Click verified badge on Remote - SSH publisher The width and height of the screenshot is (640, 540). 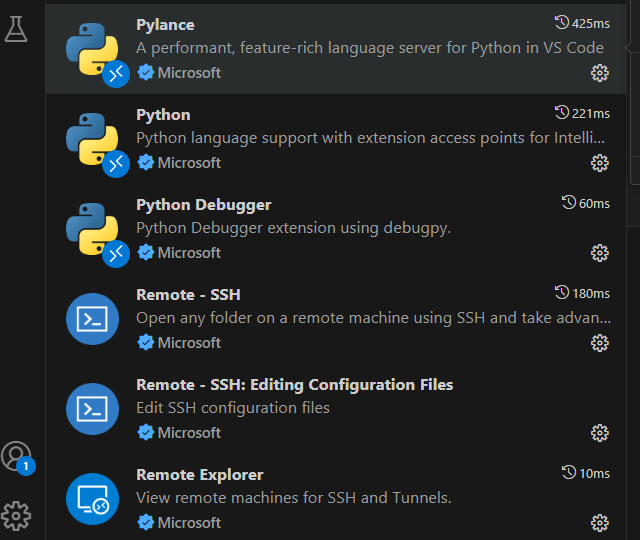pyautogui.click(x=146, y=342)
